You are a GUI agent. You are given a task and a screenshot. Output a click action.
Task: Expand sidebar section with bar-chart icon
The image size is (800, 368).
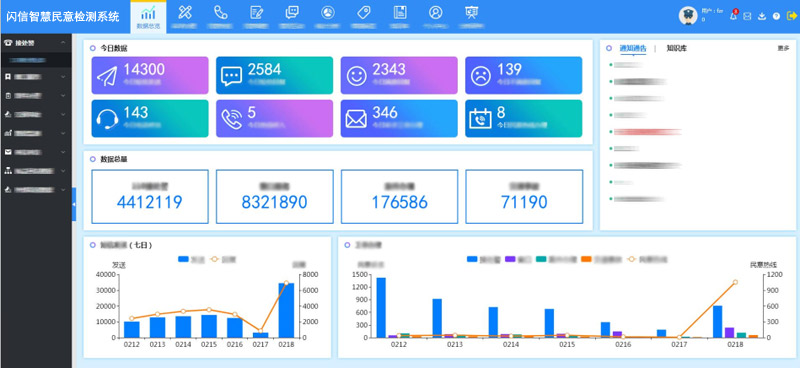point(36,133)
